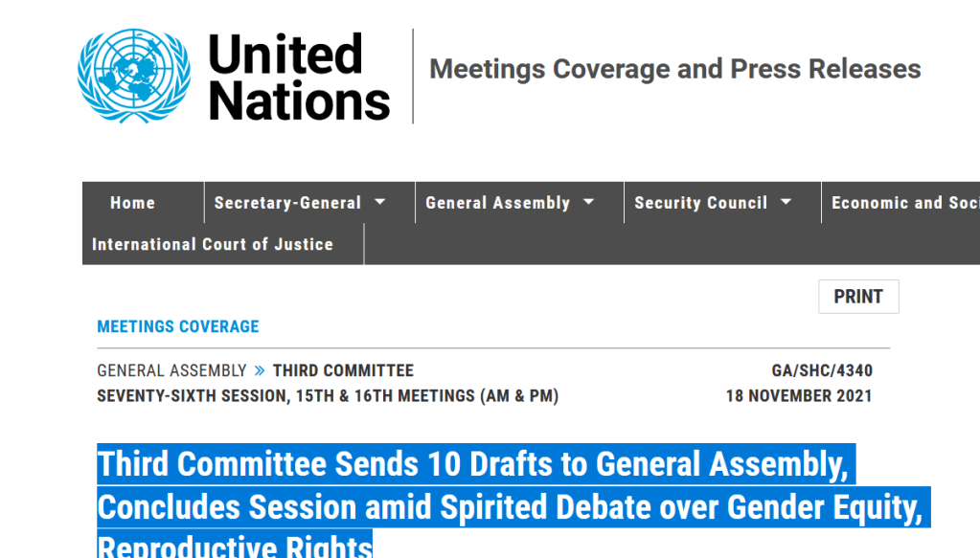980x558 pixels.
Task: Expand the Secretary-General dropdown arrow
Action: [x=380, y=202]
